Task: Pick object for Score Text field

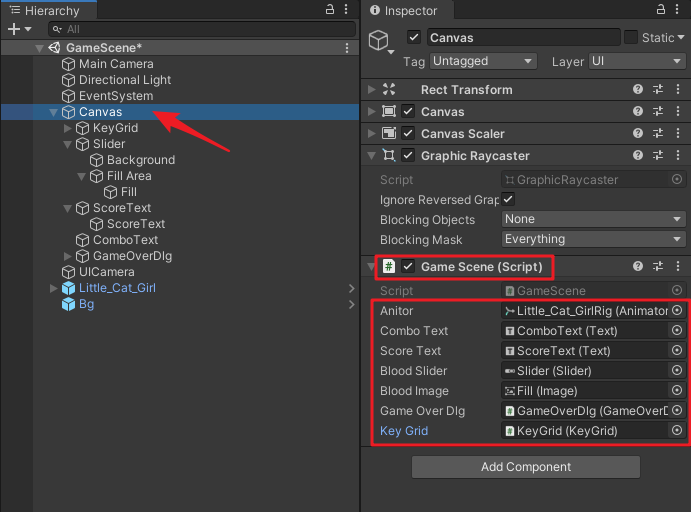Action: 677,350
